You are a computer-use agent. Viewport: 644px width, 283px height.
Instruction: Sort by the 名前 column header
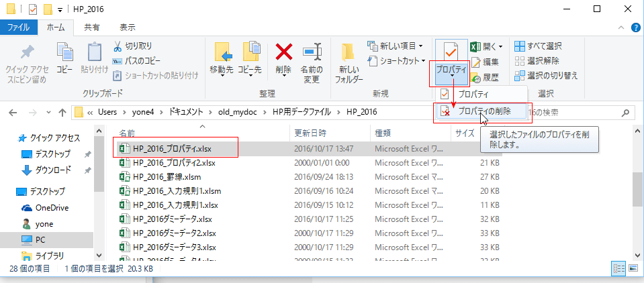(126, 133)
